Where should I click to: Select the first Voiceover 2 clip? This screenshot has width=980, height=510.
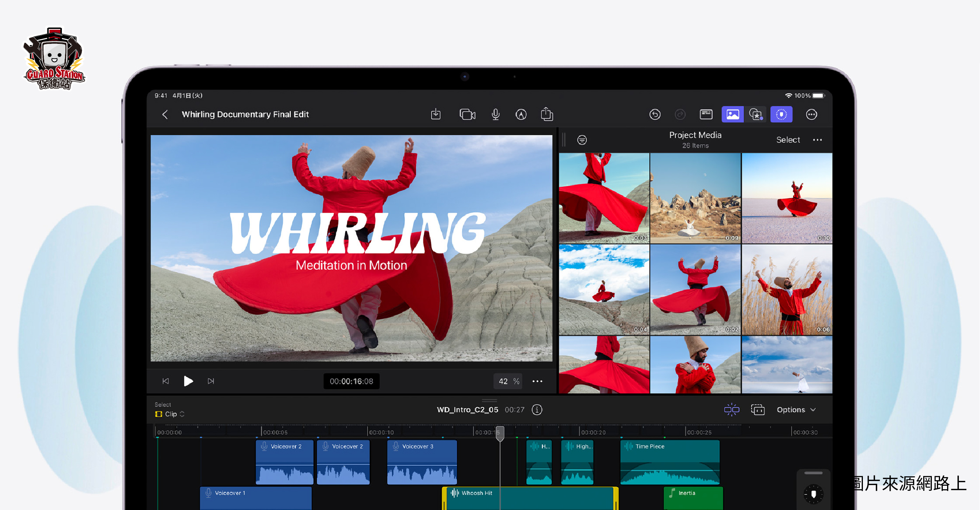(284, 462)
